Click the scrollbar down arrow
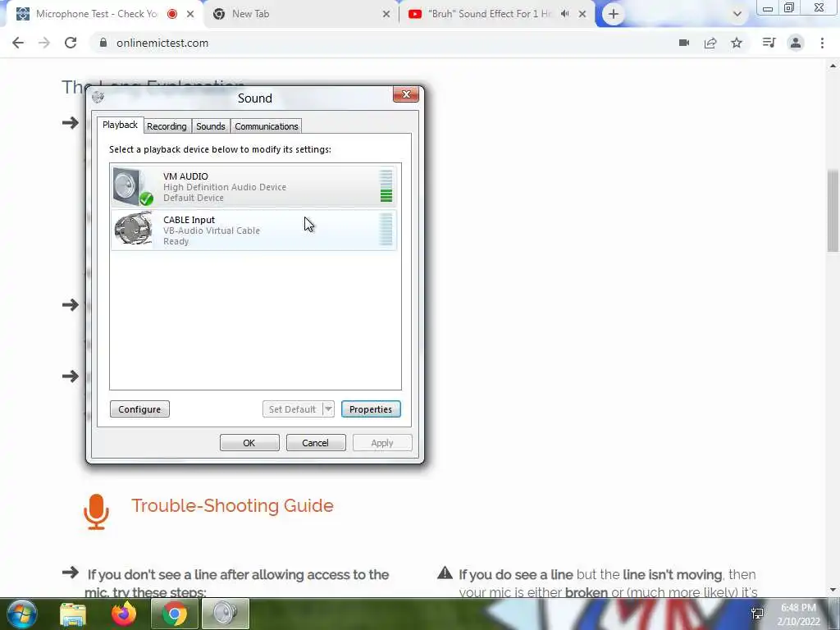840x630 pixels. tap(833, 591)
